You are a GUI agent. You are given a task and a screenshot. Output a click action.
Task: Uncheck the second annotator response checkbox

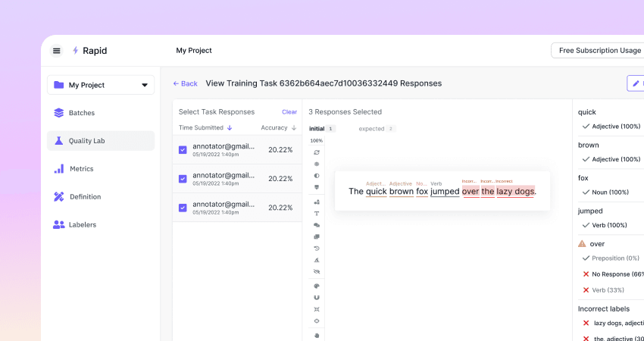click(x=183, y=179)
